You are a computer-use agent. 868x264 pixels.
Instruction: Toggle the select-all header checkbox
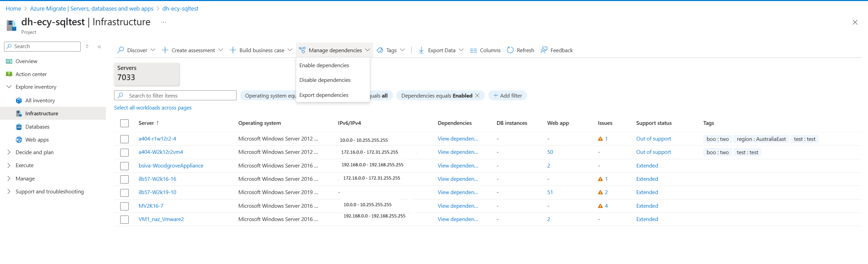(125, 123)
